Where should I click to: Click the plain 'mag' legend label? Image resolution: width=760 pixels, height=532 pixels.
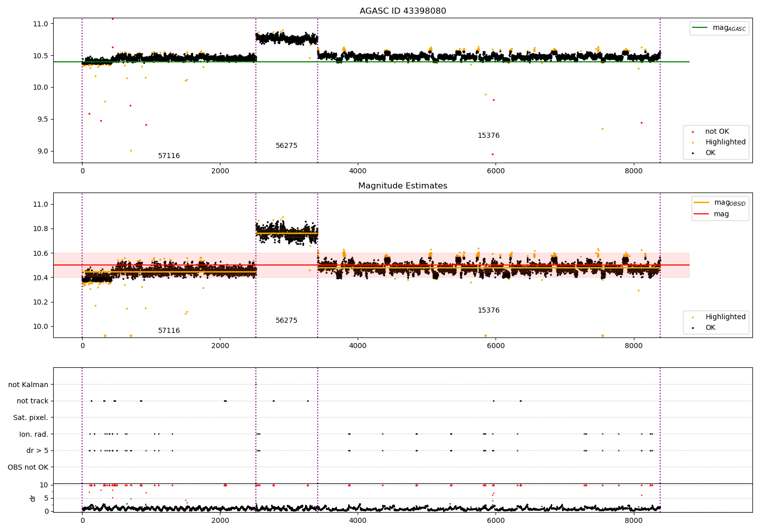pos(721,214)
